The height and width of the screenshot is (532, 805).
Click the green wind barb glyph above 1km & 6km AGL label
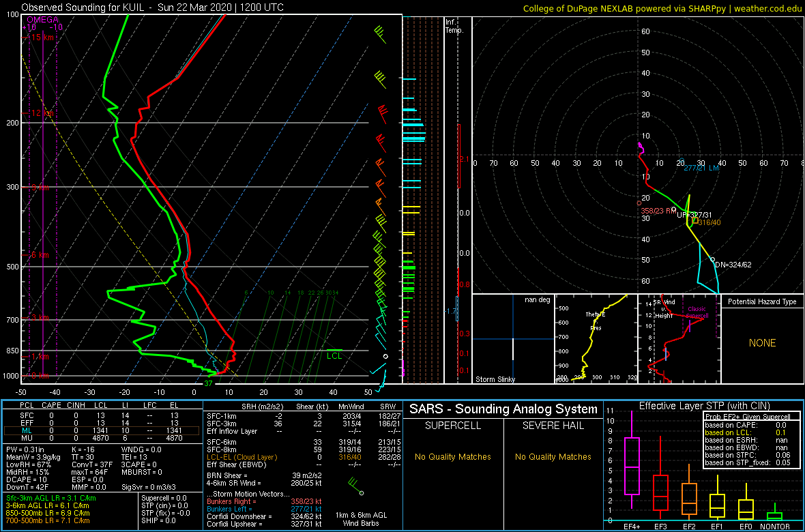(356, 487)
